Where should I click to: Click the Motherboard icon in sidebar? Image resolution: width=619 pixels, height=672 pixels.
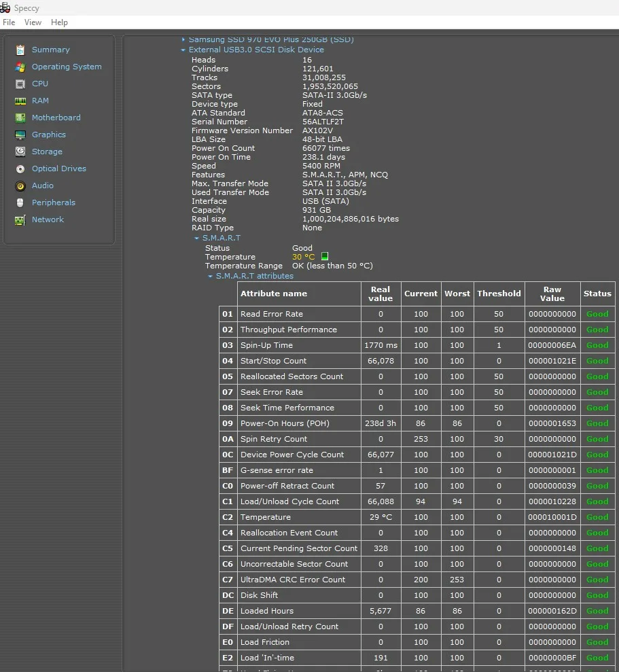point(20,118)
